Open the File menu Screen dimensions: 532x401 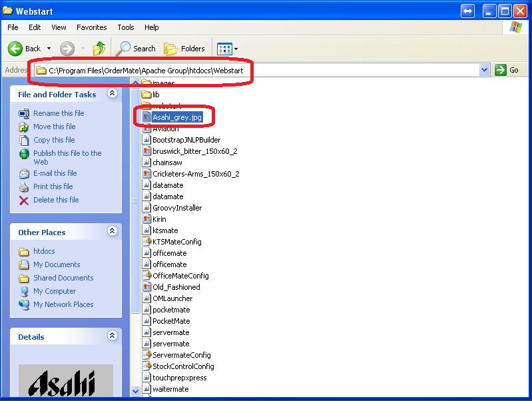click(13, 27)
